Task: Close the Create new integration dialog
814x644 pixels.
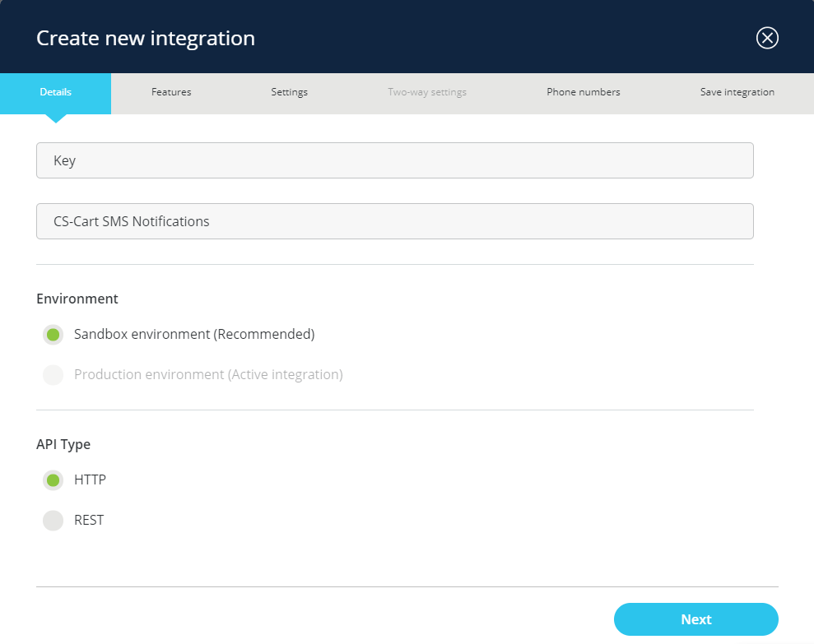Action: tap(767, 38)
